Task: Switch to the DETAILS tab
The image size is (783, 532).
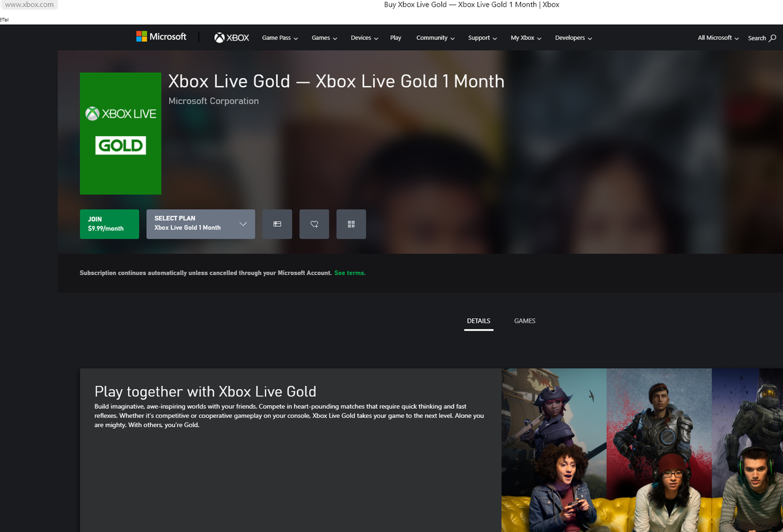Action: [478, 321]
